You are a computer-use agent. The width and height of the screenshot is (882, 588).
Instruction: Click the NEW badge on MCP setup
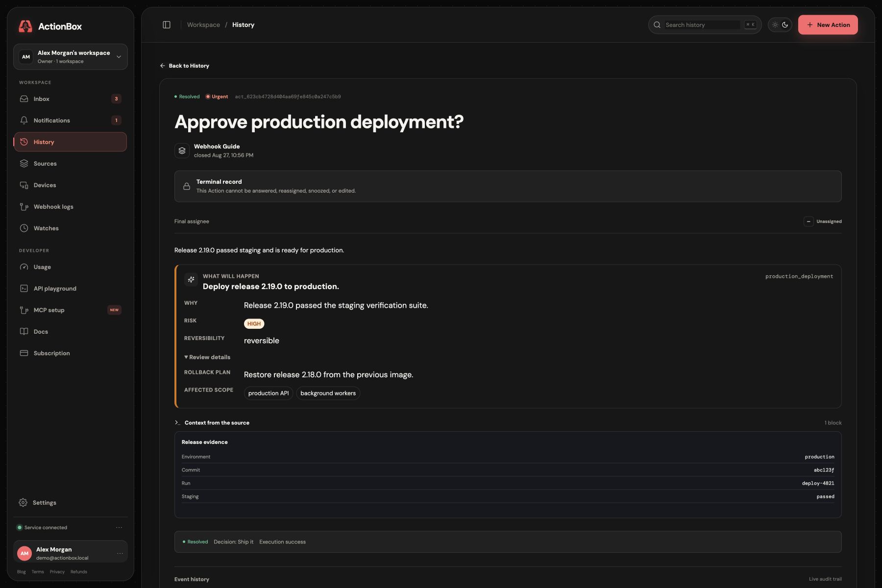(x=114, y=310)
